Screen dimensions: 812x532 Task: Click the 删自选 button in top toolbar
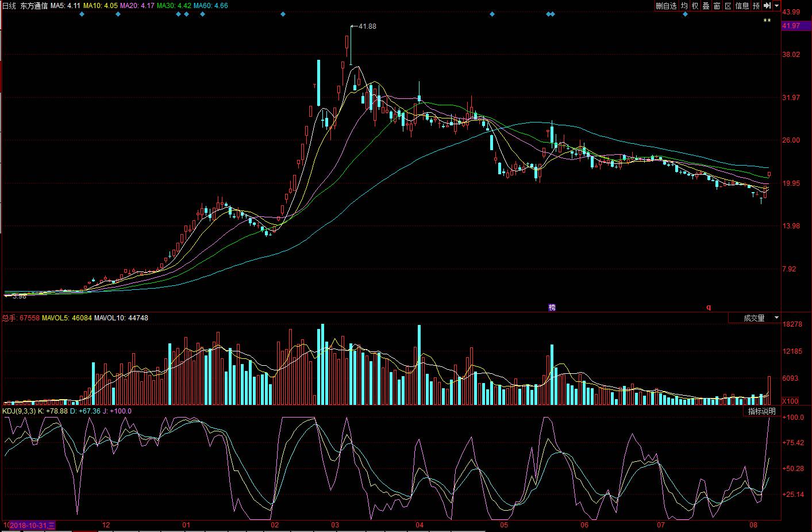point(666,6)
